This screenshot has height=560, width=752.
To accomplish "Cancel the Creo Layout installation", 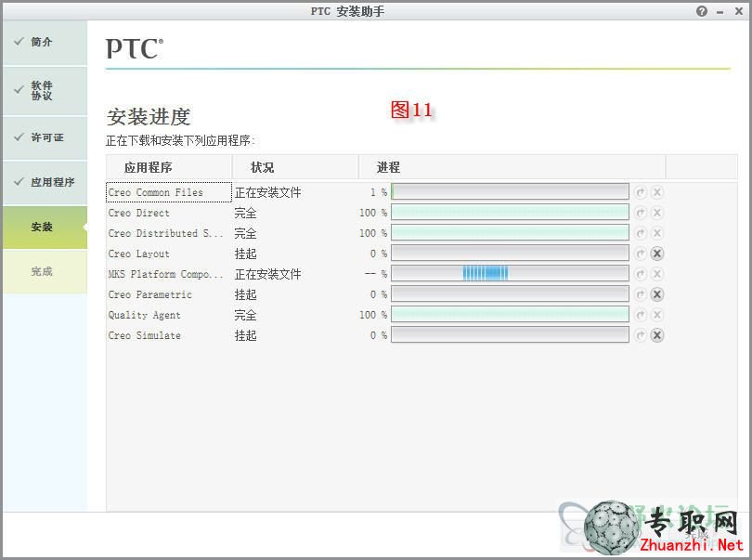I will coord(657,254).
